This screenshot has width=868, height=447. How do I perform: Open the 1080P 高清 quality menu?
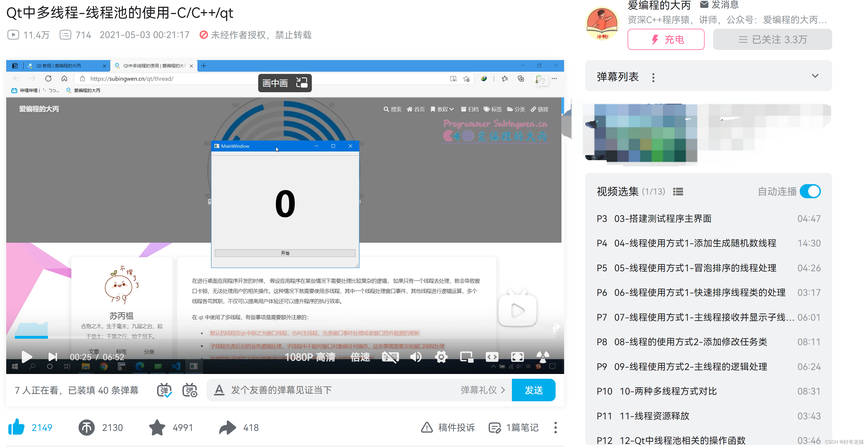tap(310, 357)
